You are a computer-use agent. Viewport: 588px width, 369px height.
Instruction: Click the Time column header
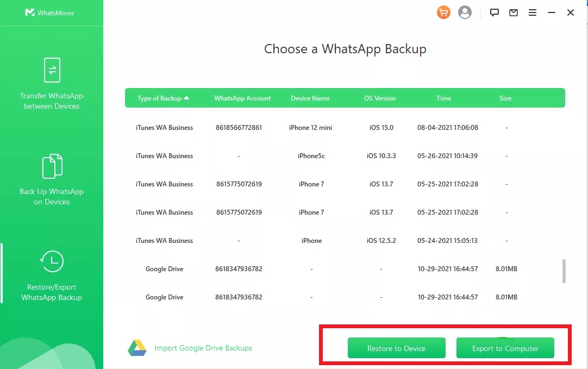pyautogui.click(x=443, y=98)
